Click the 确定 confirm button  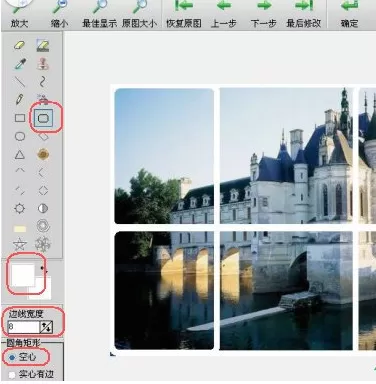pos(349,14)
